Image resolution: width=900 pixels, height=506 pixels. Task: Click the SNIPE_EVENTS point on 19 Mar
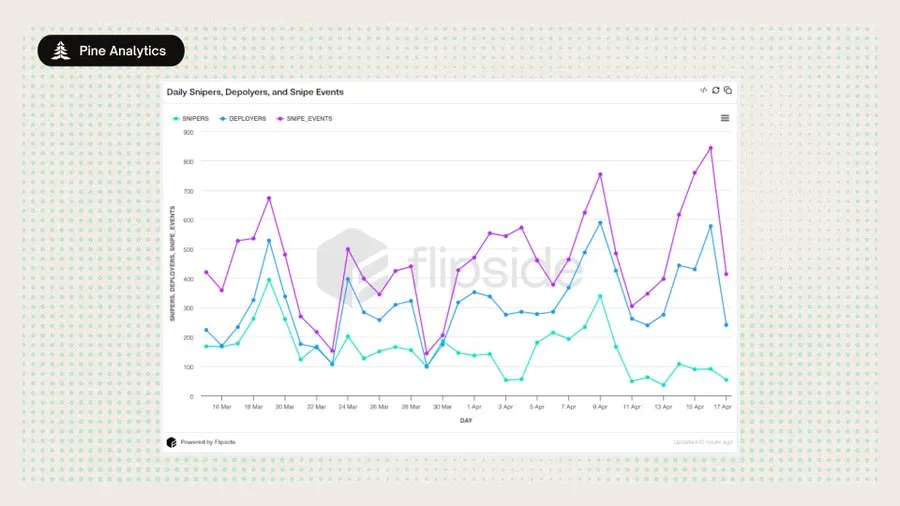pos(269,198)
